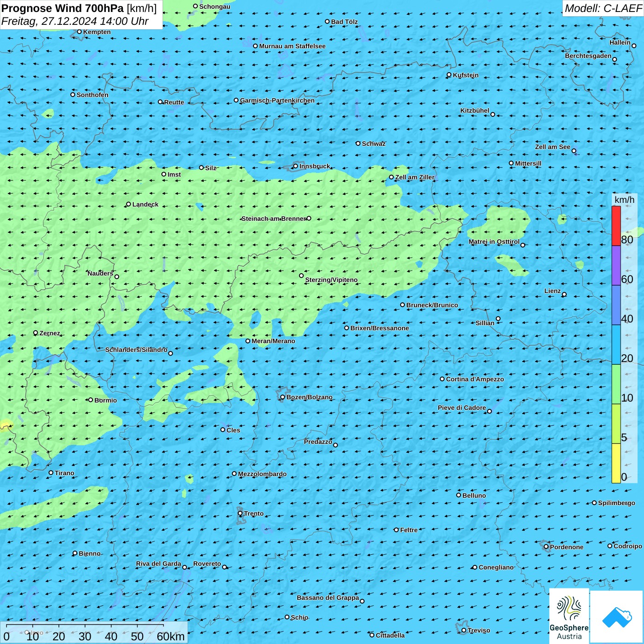Click the Bassano del Grappa label
The height and width of the screenshot is (644, 644).
pos(328,598)
